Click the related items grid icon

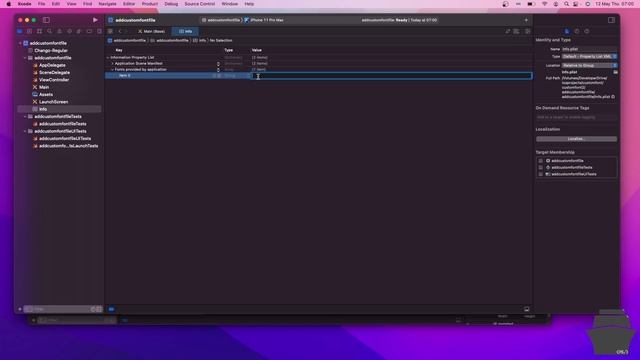pyautogui.click(x=110, y=31)
